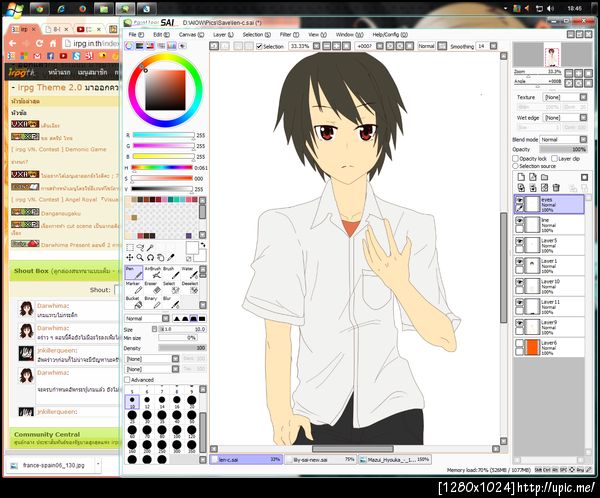This screenshot has width=600, height=498.
Task: Select the Marker tool
Action: click(134, 287)
